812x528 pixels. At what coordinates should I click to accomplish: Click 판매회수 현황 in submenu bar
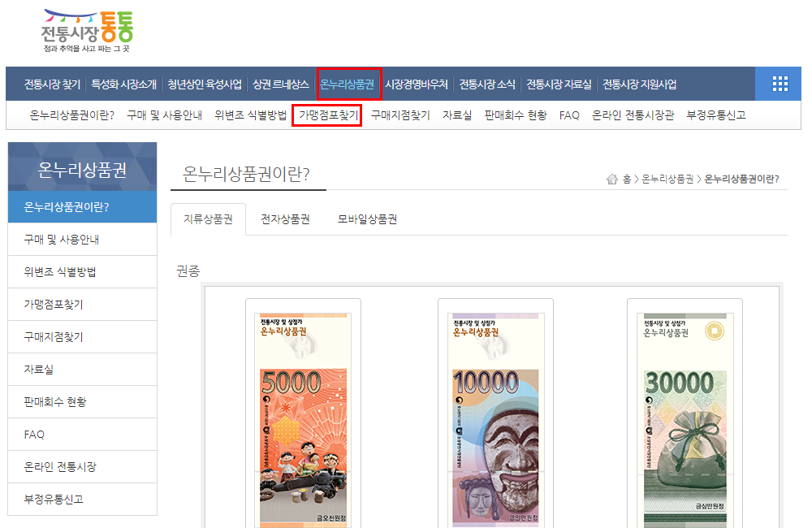[516, 115]
